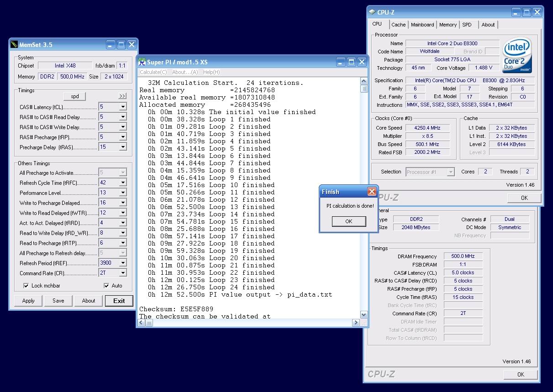Image resolution: width=553 pixels, height=392 pixels.
Task: Toggle the Lock mchbar checkbox
Action: coord(26,286)
